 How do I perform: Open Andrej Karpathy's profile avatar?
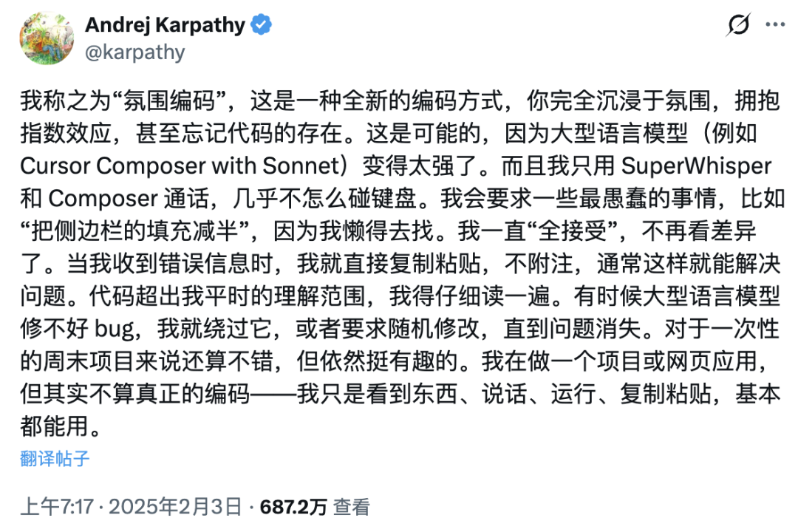[x=43, y=38]
